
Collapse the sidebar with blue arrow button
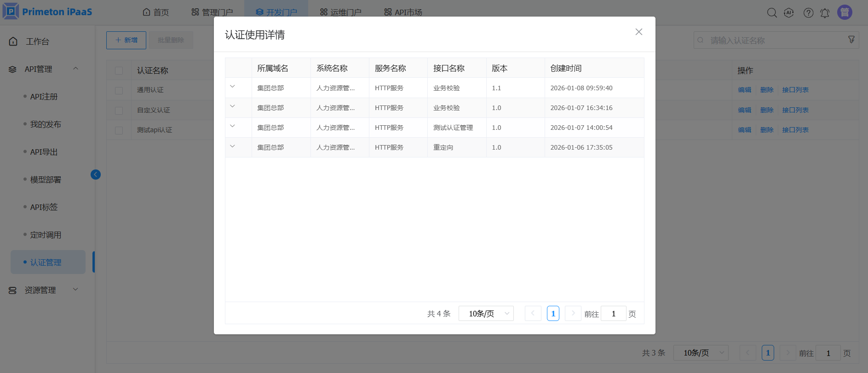(x=96, y=175)
